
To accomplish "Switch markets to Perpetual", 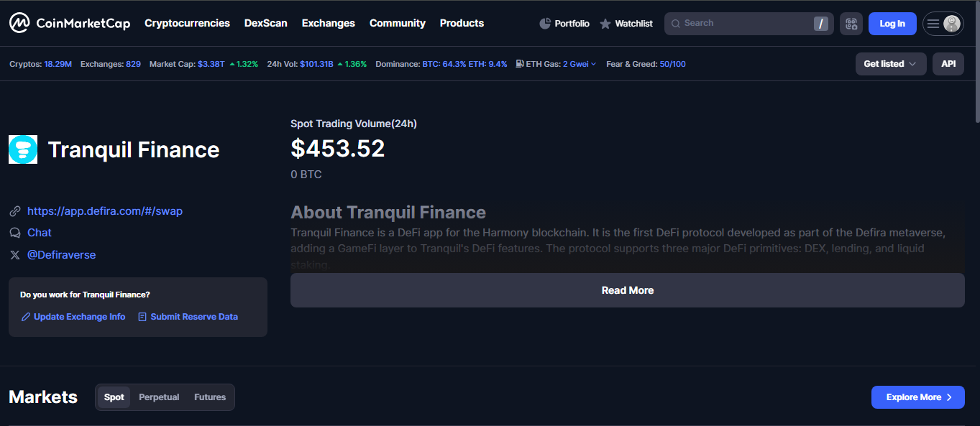I will tap(159, 397).
